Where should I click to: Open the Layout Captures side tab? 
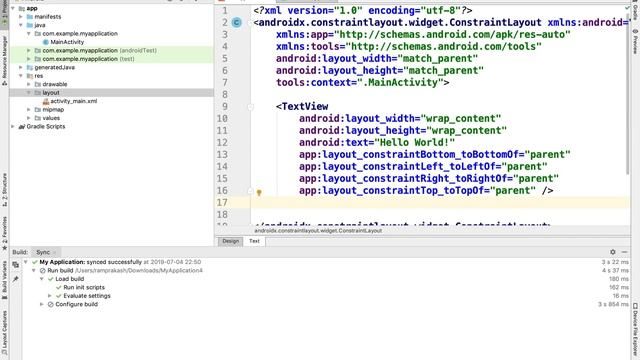click(4, 333)
